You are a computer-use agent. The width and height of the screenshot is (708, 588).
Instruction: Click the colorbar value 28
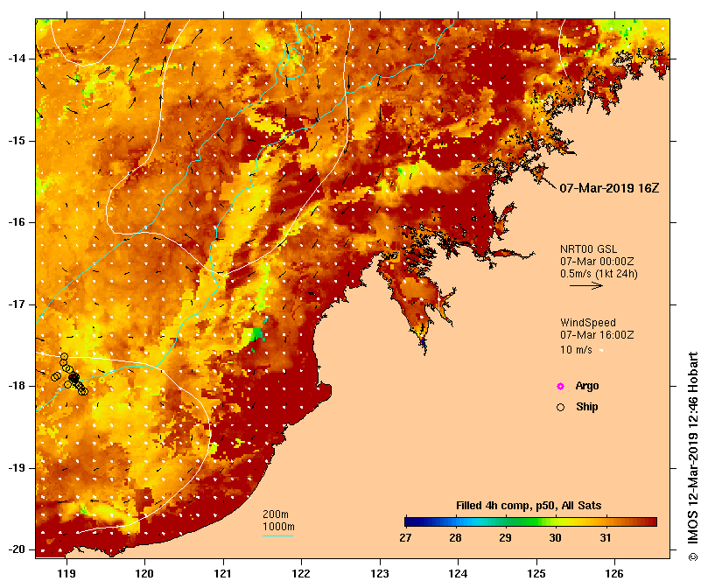[x=456, y=537]
